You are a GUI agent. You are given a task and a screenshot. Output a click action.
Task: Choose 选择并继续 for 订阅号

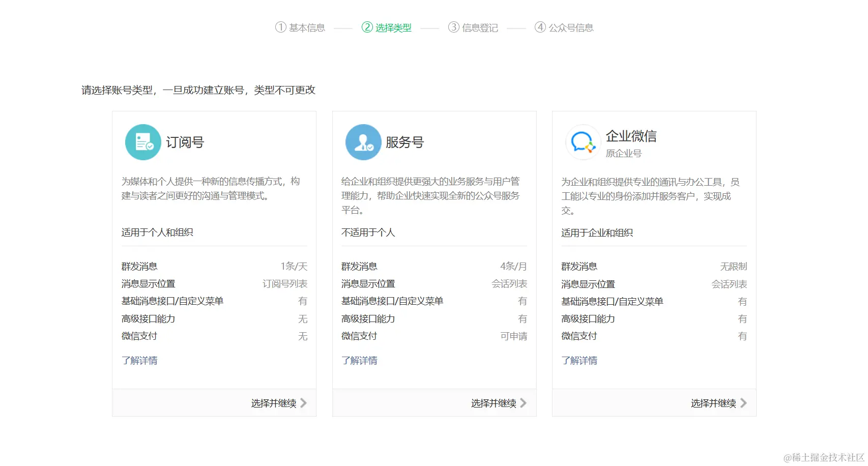pyautogui.click(x=274, y=403)
